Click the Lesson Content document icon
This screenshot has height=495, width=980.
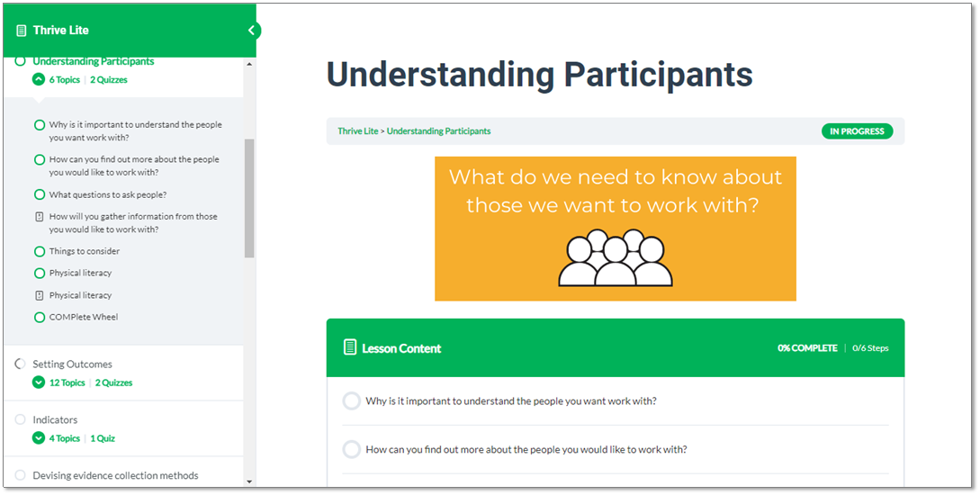coord(351,347)
